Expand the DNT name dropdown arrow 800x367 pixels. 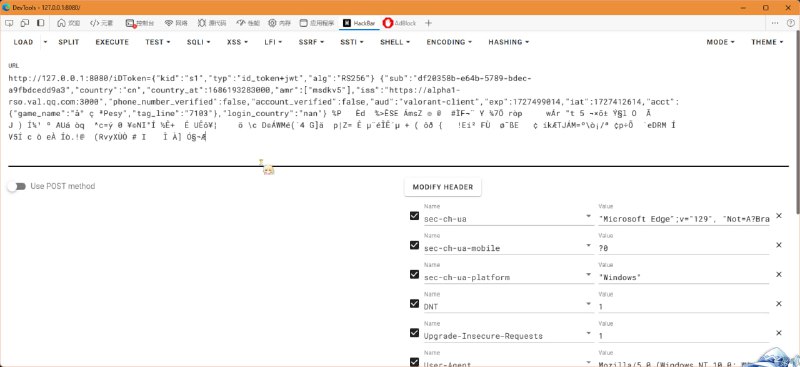pyautogui.click(x=589, y=304)
